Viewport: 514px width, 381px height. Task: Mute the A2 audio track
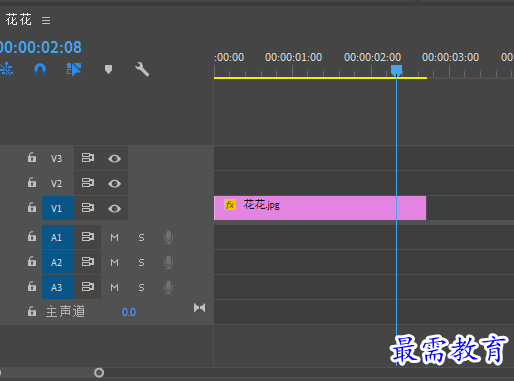pos(114,262)
